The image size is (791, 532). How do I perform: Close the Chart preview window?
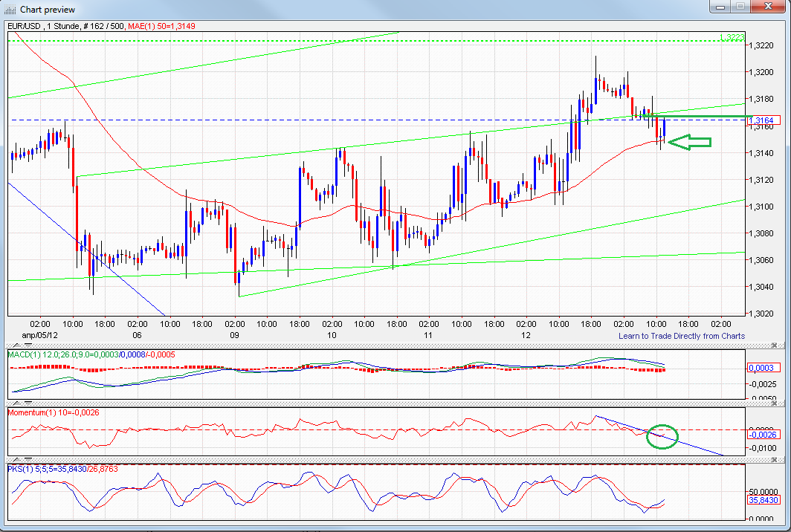tap(768, 7)
